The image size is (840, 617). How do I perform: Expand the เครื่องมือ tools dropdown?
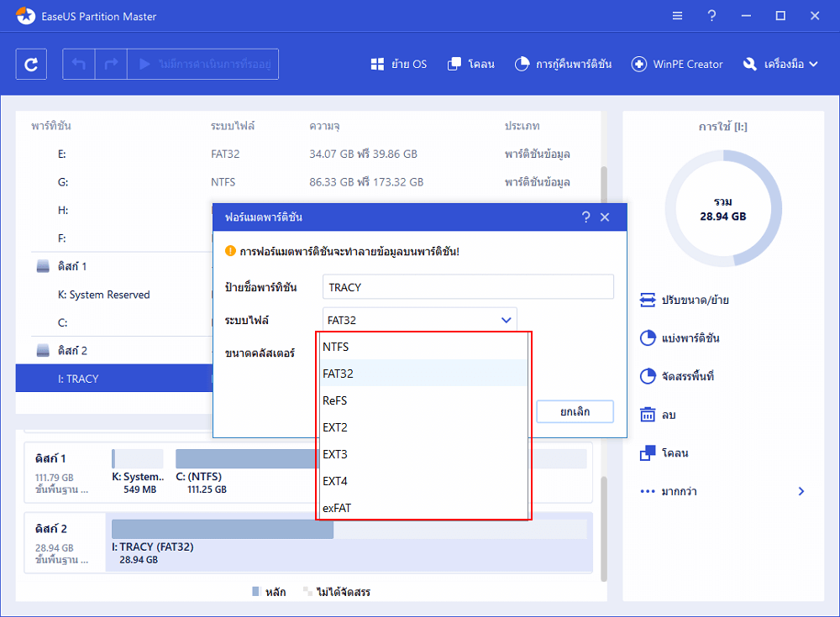point(780,65)
